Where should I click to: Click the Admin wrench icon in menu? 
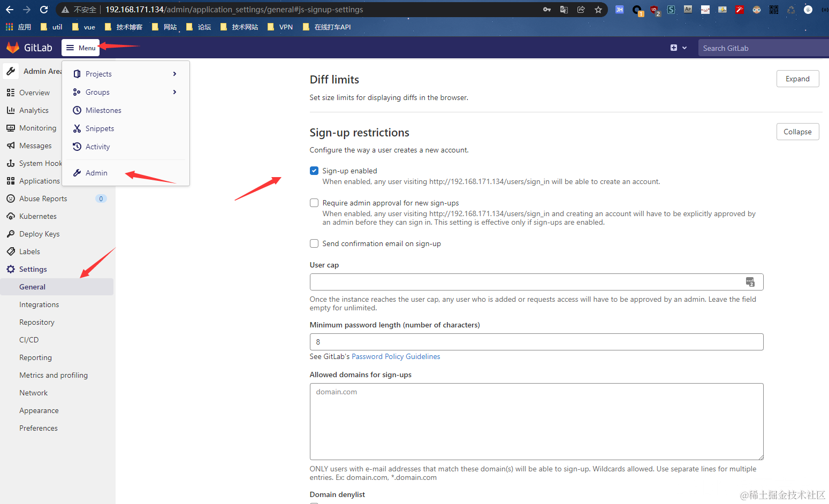[77, 173]
